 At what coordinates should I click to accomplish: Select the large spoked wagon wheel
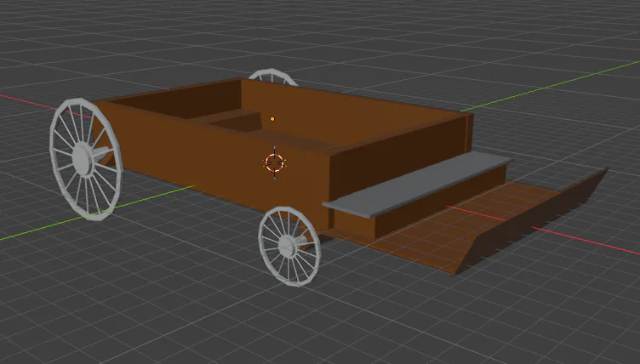click(85, 159)
